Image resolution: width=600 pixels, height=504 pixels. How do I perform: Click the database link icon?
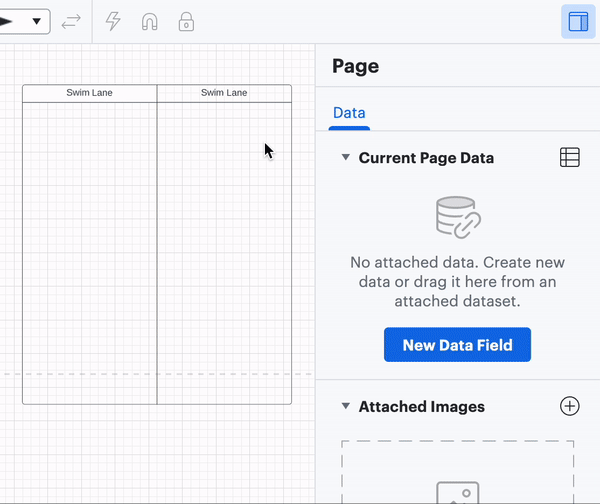(458, 217)
